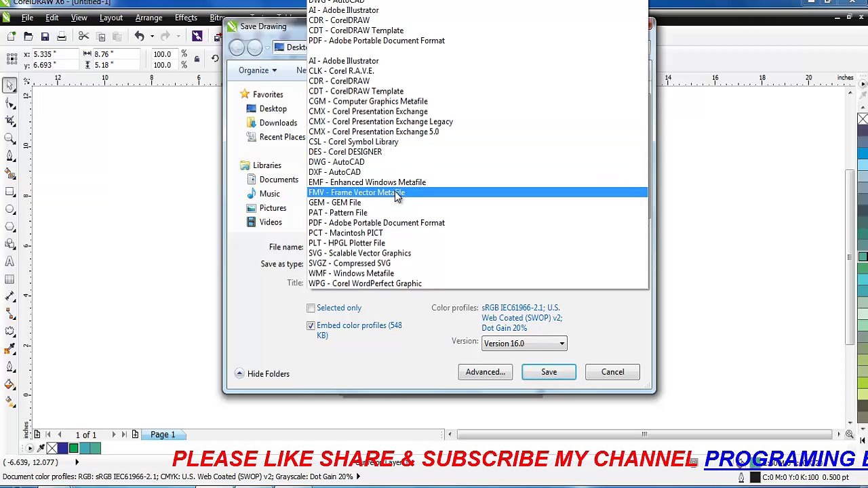The height and width of the screenshot is (488, 868).
Task: Click the document palette eyedropper icon
Action: point(41,448)
